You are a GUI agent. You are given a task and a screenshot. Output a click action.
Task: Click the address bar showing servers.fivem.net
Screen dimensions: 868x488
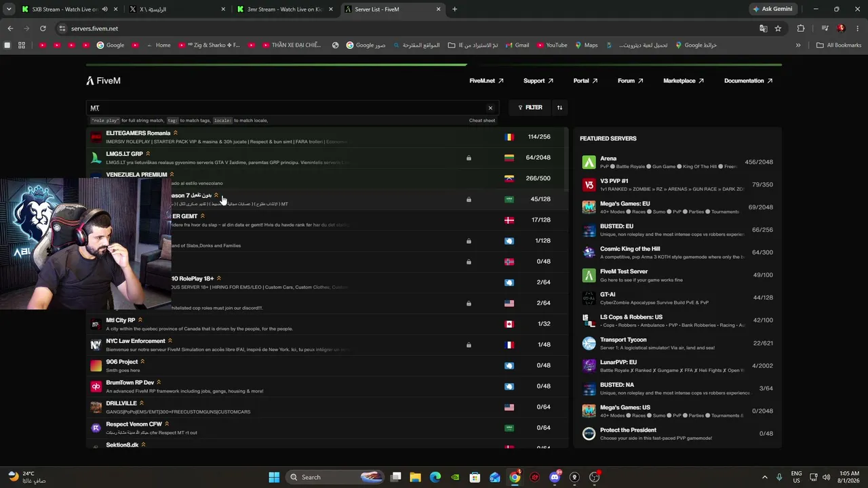pos(407,28)
